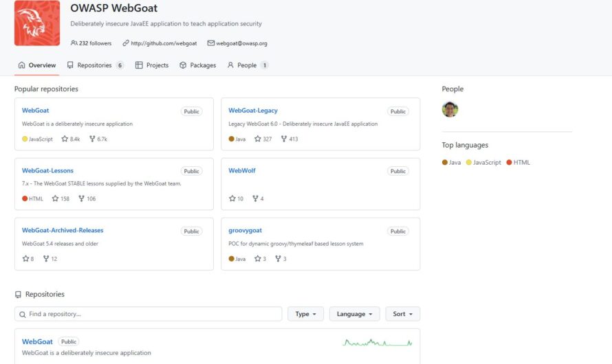Screen dimensions: 612x364
Task: Click the HTML red dot on WebGoat-Lessons card
Action: (x=25, y=198)
